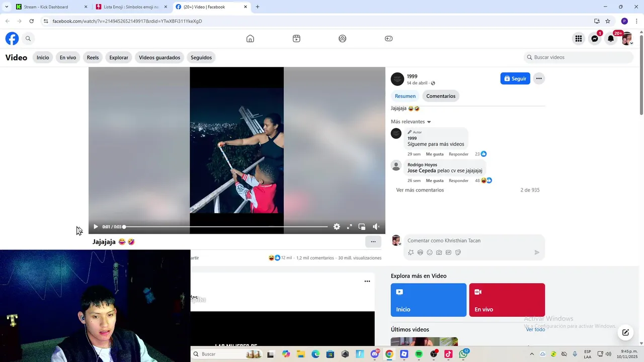This screenshot has width=644, height=362.
Task: Select Reels in Video filter bar
Action: click(93, 57)
